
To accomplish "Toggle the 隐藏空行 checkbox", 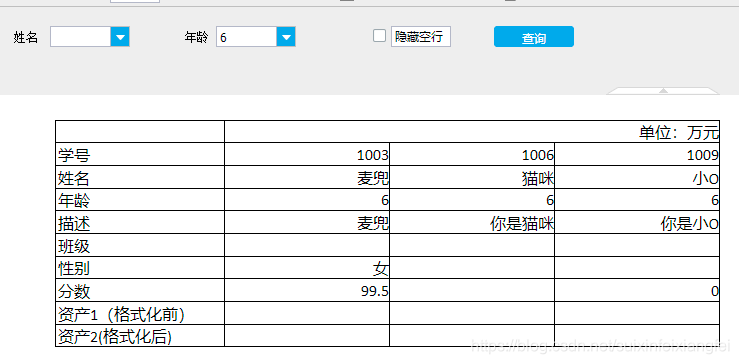I will (x=379, y=36).
